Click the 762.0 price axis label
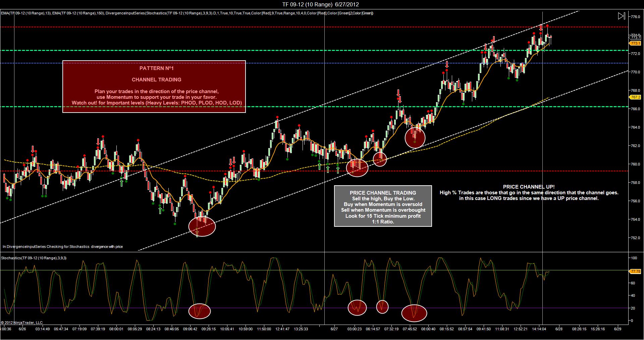Viewport: 644px width, 340px height. [635, 146]
